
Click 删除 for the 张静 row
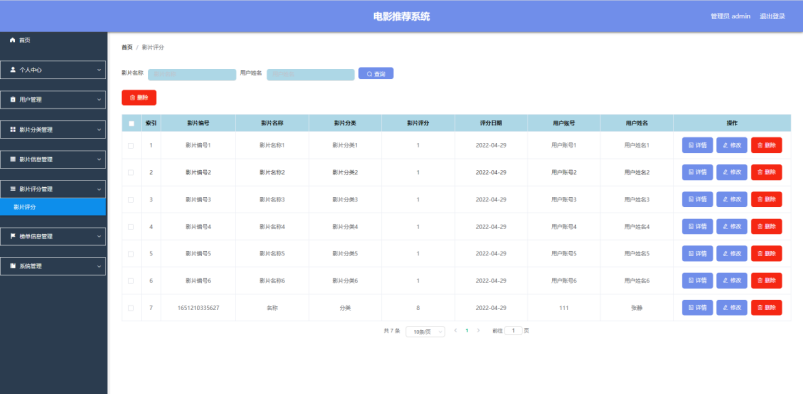click(x=767, y=307)
